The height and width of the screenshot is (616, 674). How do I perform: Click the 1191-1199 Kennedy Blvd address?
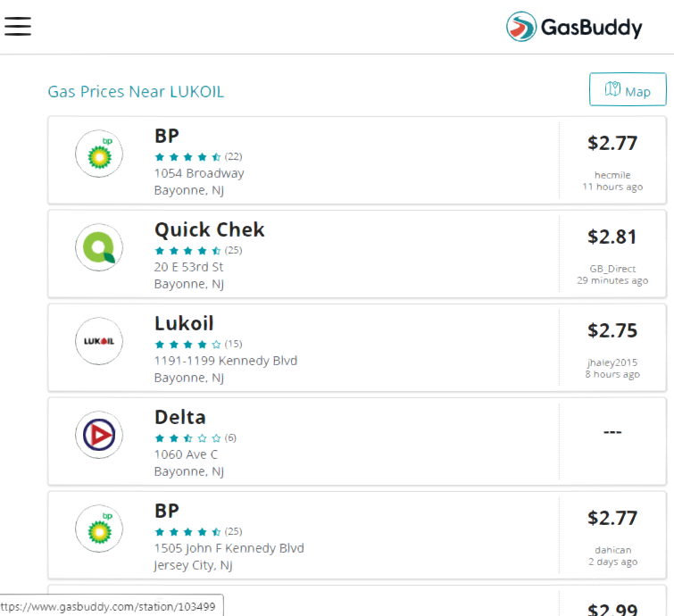pyautogui.click(x=226, y=361)
